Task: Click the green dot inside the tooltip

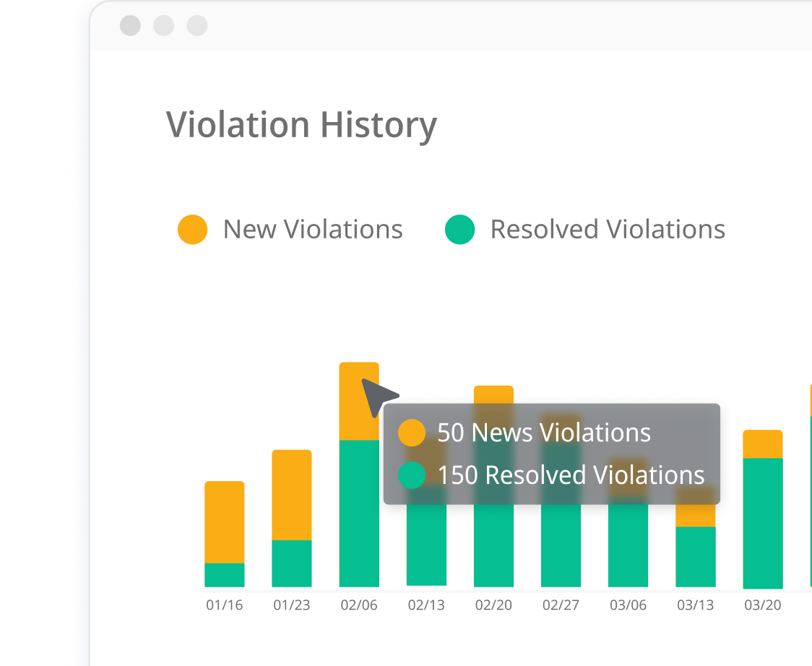Action: 412,475
